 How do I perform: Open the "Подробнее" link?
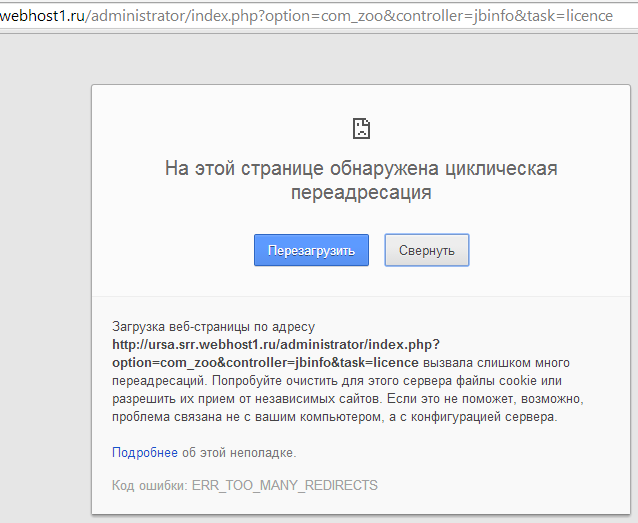click(144, 452)
